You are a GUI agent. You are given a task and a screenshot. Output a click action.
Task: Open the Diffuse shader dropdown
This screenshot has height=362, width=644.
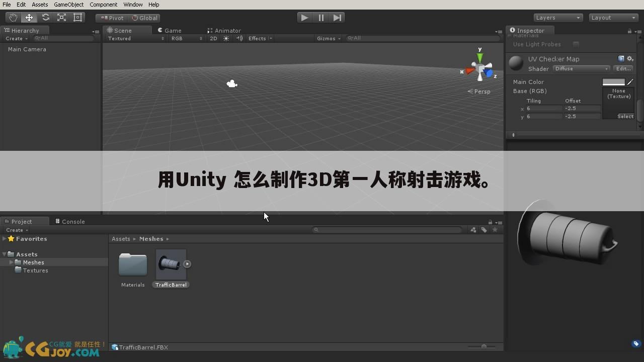(581, 68)
